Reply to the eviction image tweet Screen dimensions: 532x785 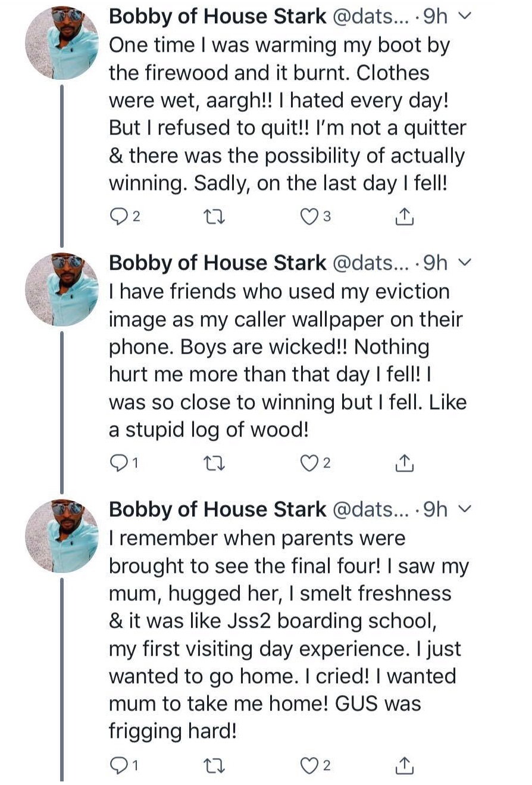coord(119,463)
